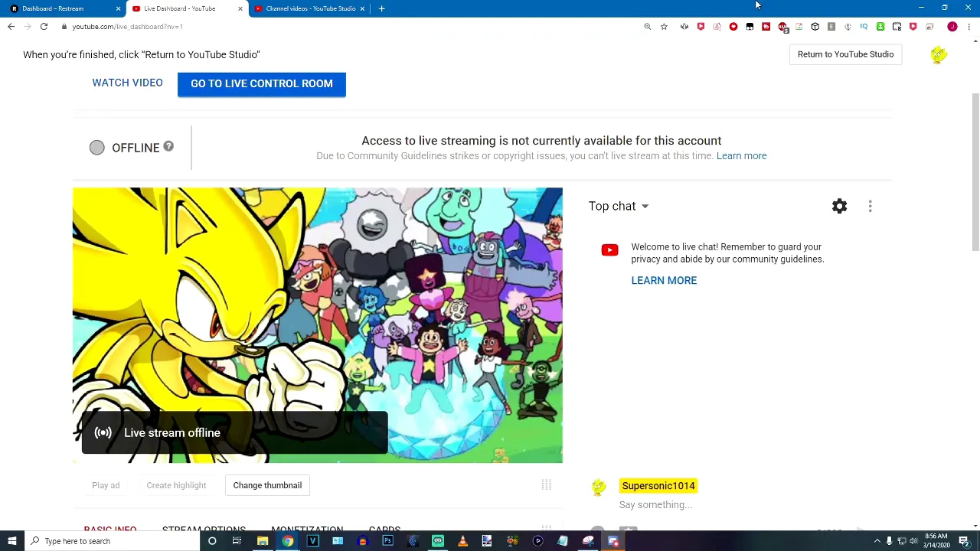
Task: Open the Chrome three-dot menu
Action: 969,27
